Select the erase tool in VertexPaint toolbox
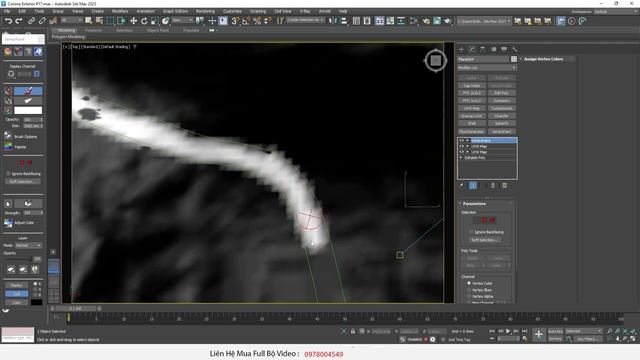Viewport: 640px width, 360px height. point(28,100)
